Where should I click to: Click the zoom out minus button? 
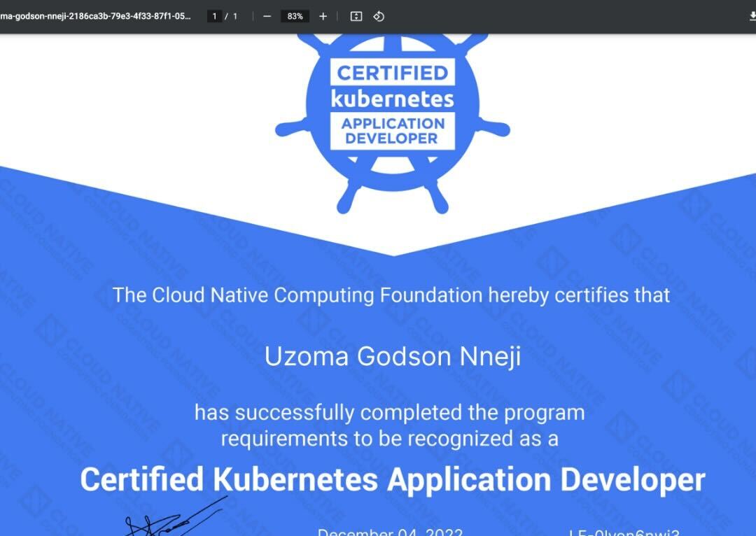(267, 16)
